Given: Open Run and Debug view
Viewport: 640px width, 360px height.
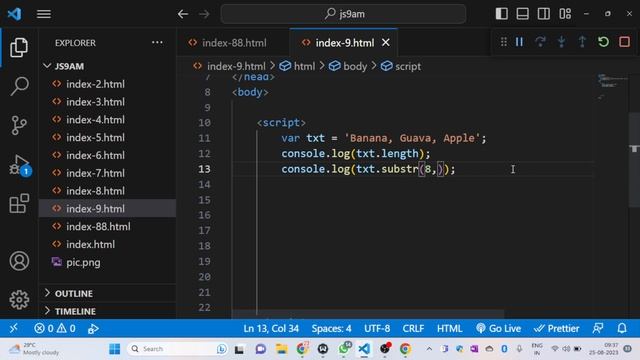Looking at the screenshot, I should (x=19, y=164).
